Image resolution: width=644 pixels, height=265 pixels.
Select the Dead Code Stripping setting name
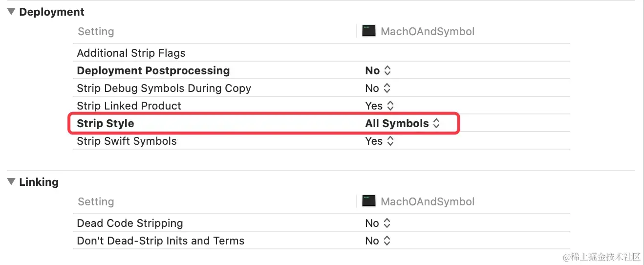tap(130, 223)
